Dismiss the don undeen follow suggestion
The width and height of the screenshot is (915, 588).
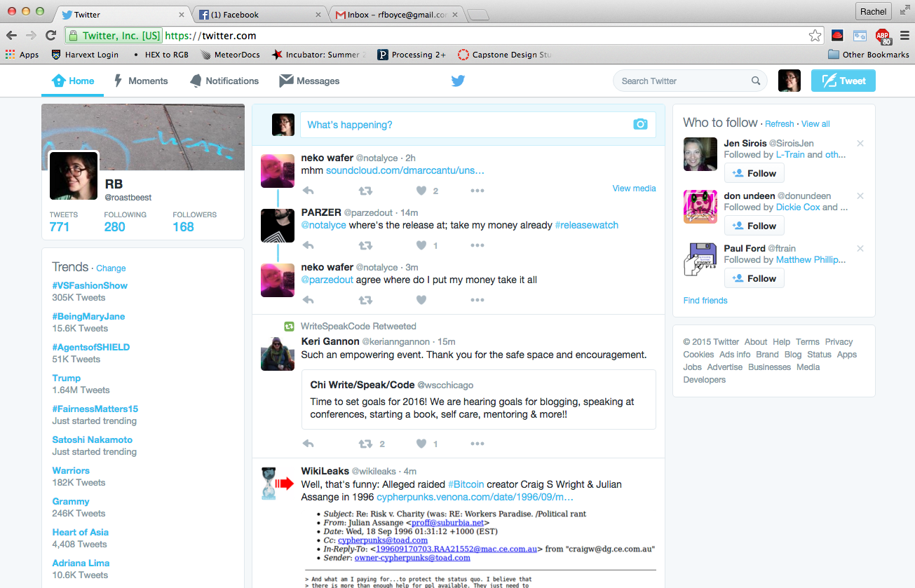[860, 196]
